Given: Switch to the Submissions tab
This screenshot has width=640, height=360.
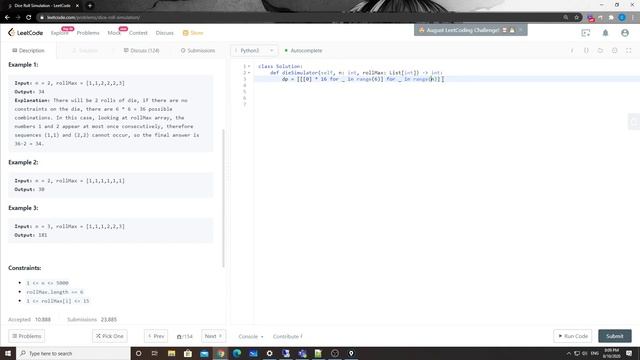Looking at the screenshot, I should point(198,50).
